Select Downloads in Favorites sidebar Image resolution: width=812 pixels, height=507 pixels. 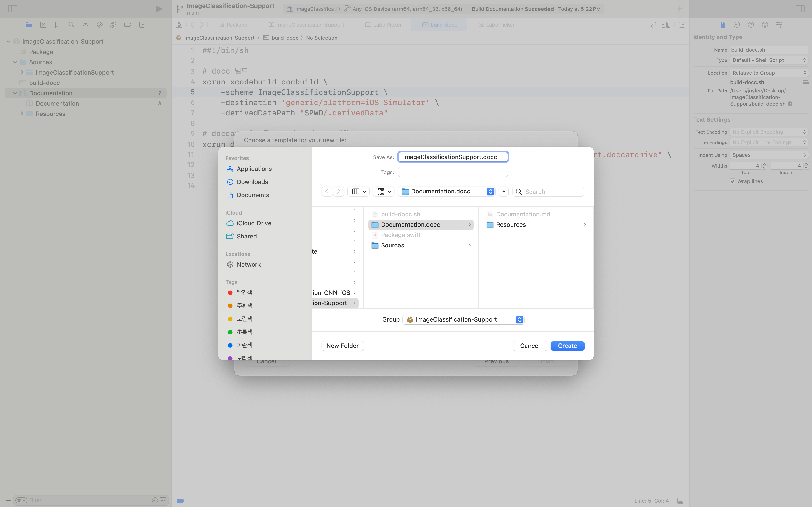pos(252,182)
